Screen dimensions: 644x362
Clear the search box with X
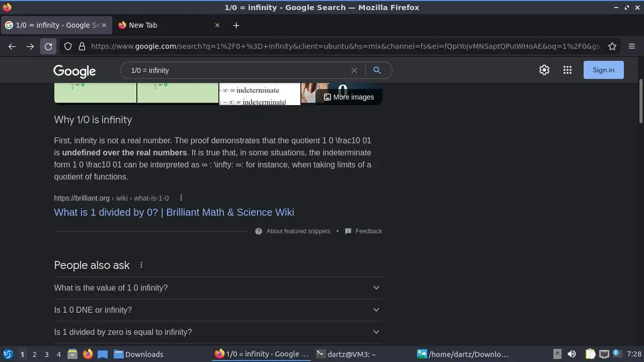354,70
